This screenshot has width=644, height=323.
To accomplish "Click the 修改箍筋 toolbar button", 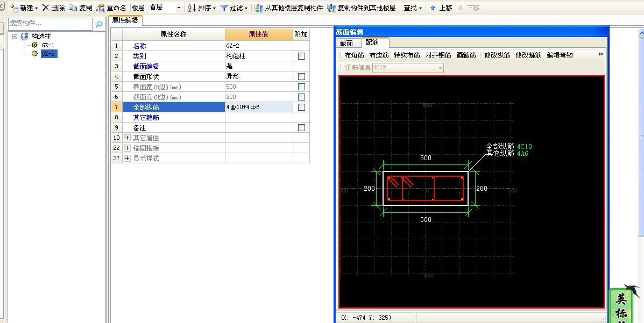I will pyautogui.click(x=528, y=55).
